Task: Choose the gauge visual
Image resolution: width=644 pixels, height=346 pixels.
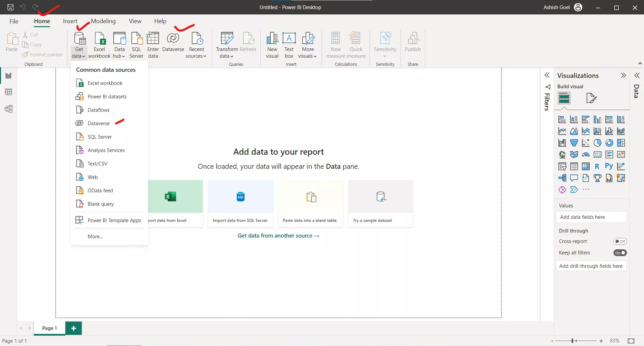Action: click(x=586, y=154)
